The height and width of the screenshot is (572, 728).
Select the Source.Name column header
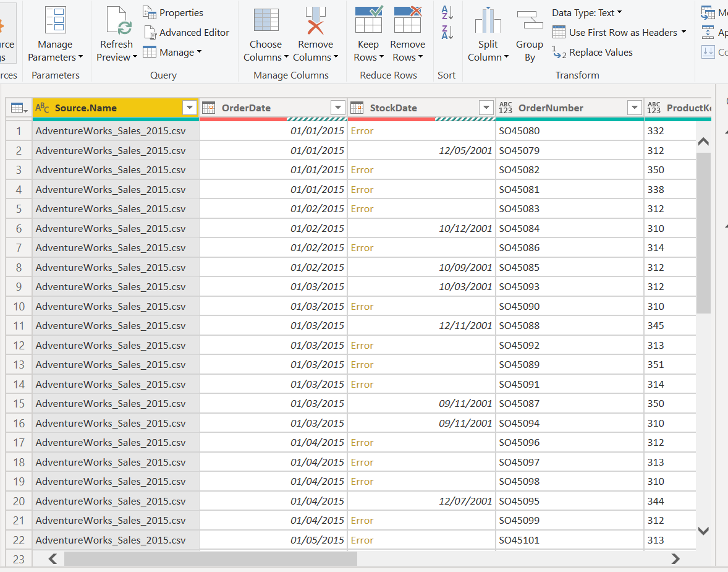click(116, 108)
